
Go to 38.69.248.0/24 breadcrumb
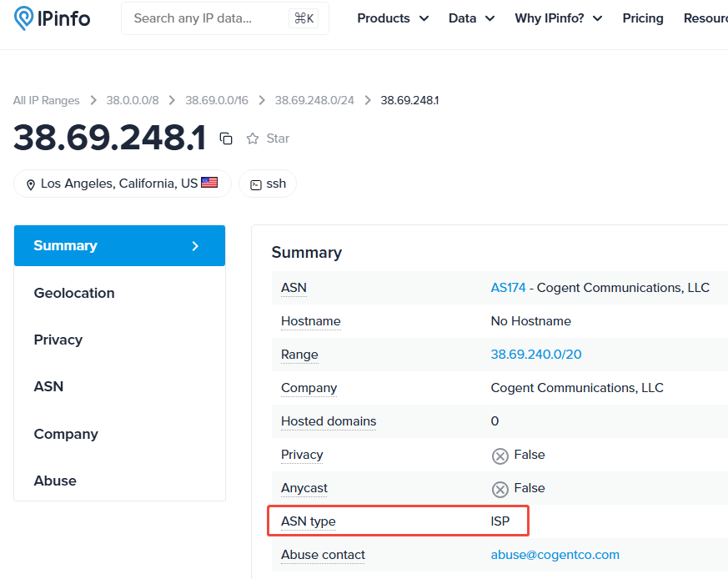tap(314, 100)
